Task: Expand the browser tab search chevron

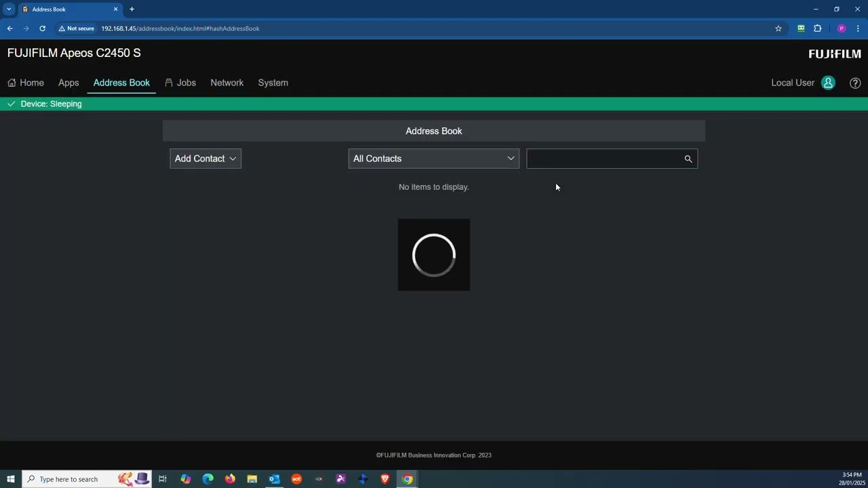Action: pyautogui.click(x=9, y=9)
